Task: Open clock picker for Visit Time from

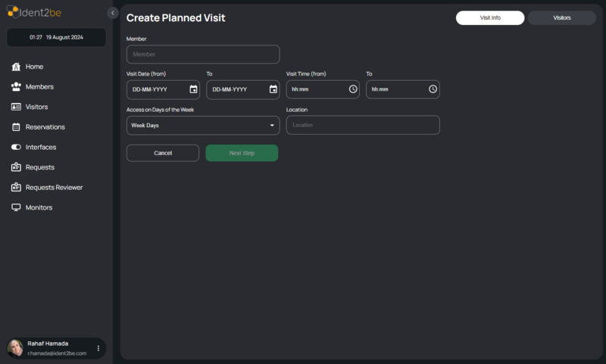Action: pos(353,89)
